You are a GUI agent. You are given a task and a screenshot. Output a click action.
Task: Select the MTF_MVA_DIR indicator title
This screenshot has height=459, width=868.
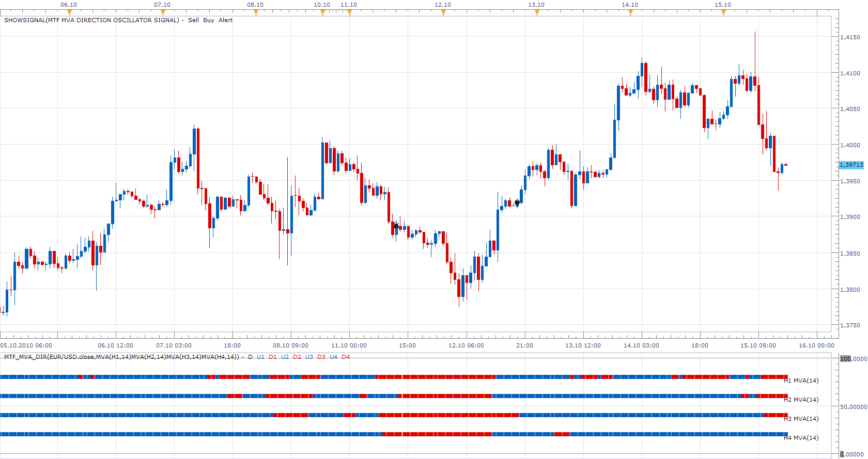click(121, 357)
